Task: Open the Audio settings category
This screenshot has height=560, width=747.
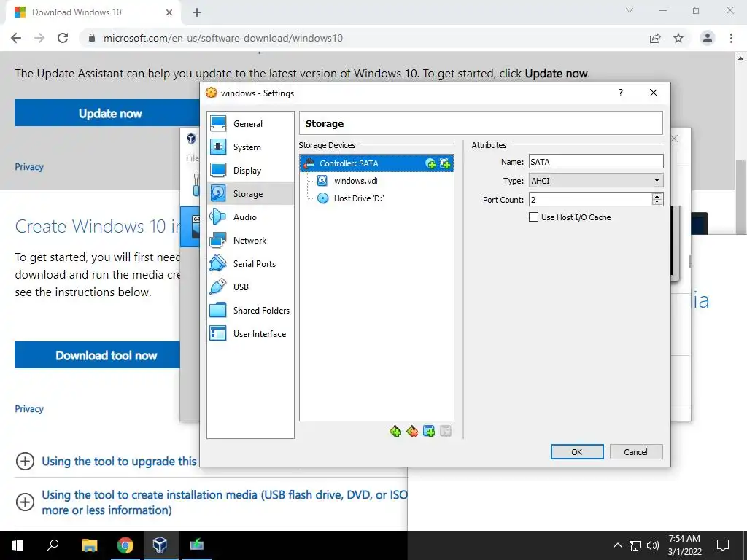Action: (250, 217)
